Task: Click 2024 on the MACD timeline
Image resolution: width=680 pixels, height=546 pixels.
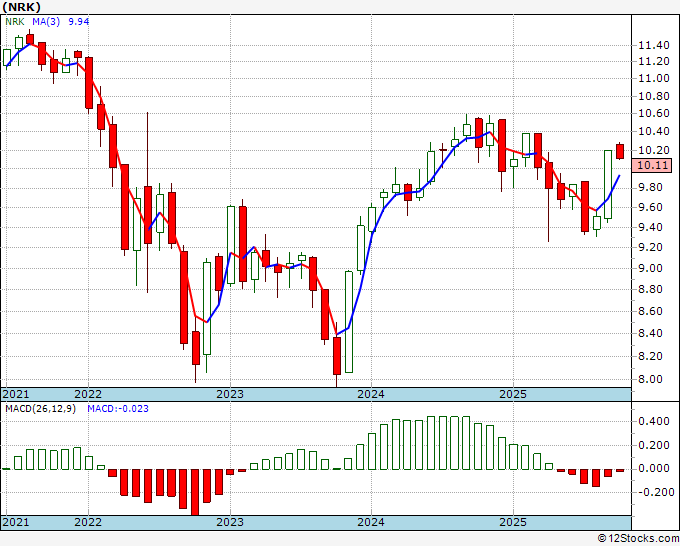Action: [x=371, y=522]
